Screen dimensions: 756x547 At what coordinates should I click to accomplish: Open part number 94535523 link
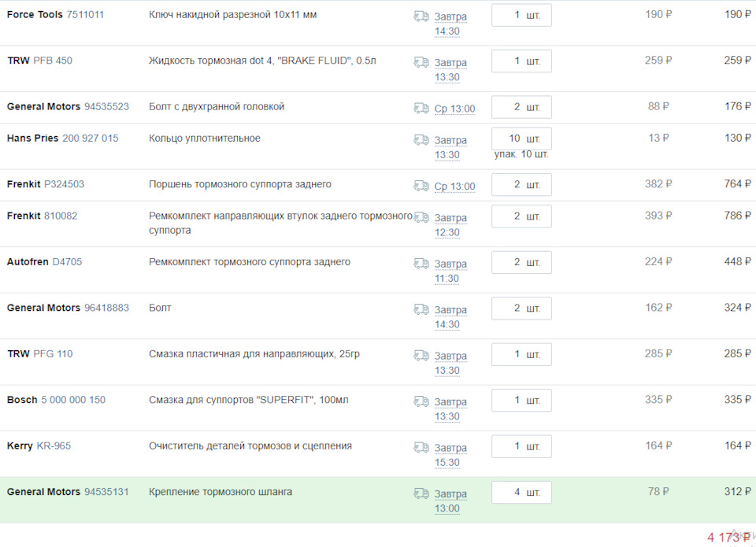(x=106, y=106)
